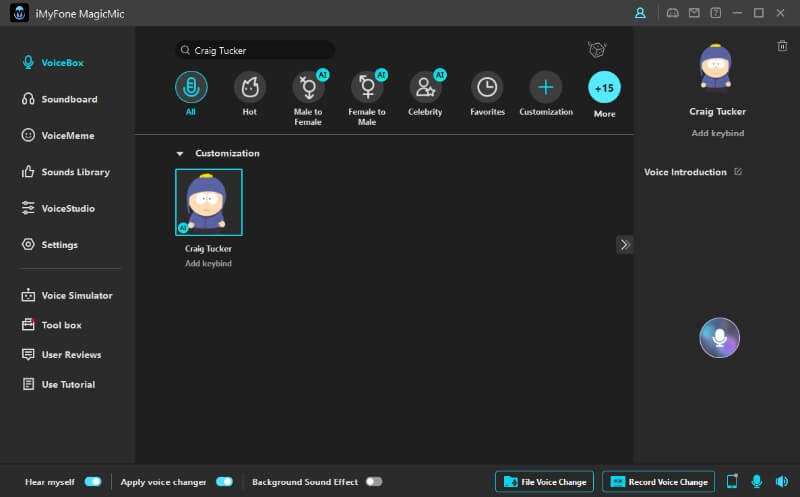Click the search magnifier icon
This screenshot has width=800, height=497.
(185, 50)
